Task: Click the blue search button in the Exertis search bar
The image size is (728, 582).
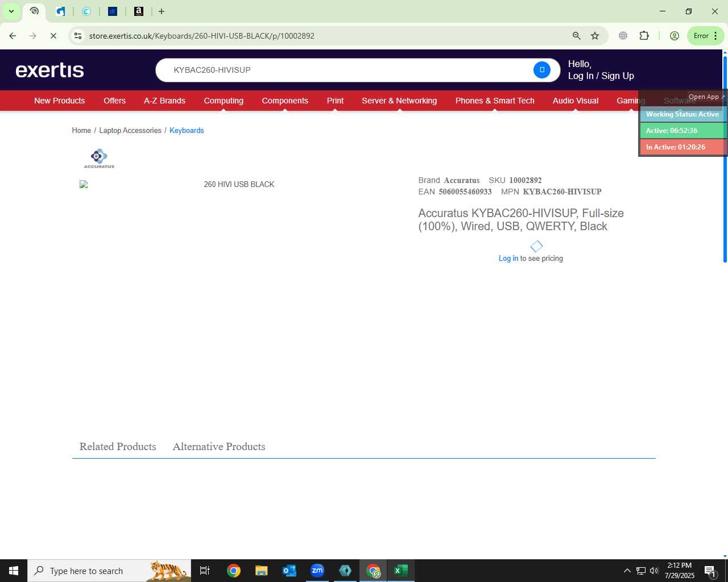Action: point(541,70)
